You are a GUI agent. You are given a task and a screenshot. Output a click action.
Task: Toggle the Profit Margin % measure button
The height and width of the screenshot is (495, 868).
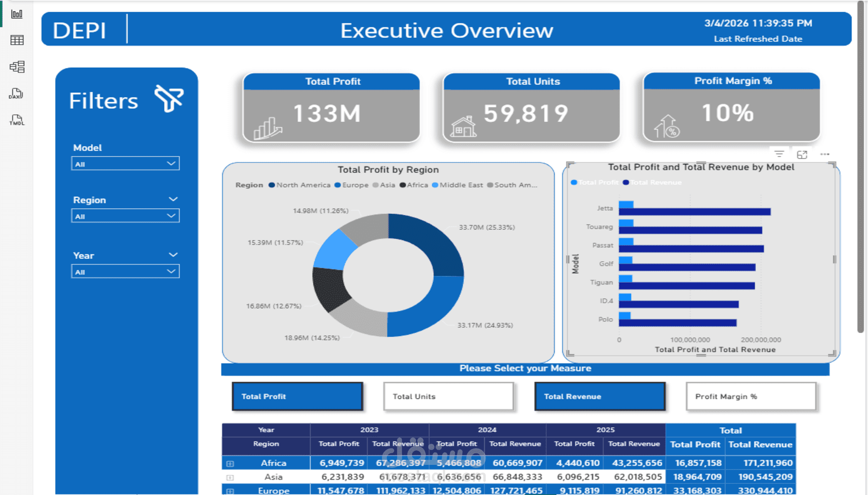(x=751, y=397)
